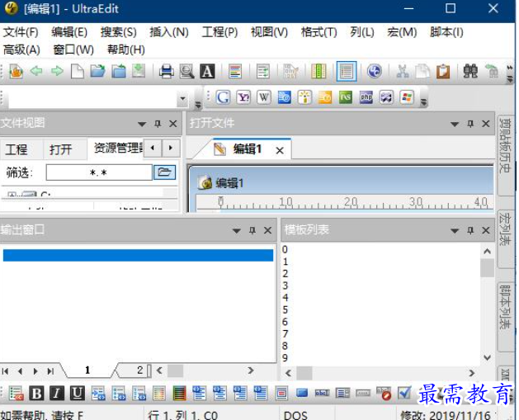
Task: Open the 编辑(E) menu
Action: coord(69,32)
